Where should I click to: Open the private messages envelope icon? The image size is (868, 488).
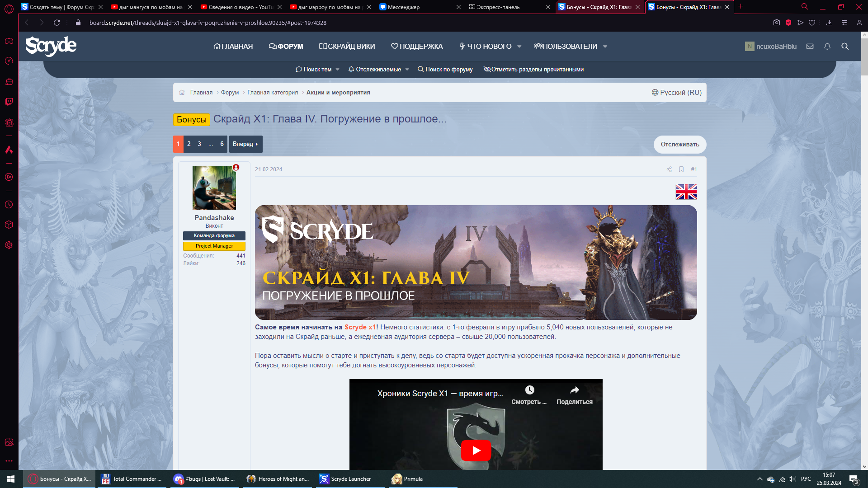pos(810,46)
